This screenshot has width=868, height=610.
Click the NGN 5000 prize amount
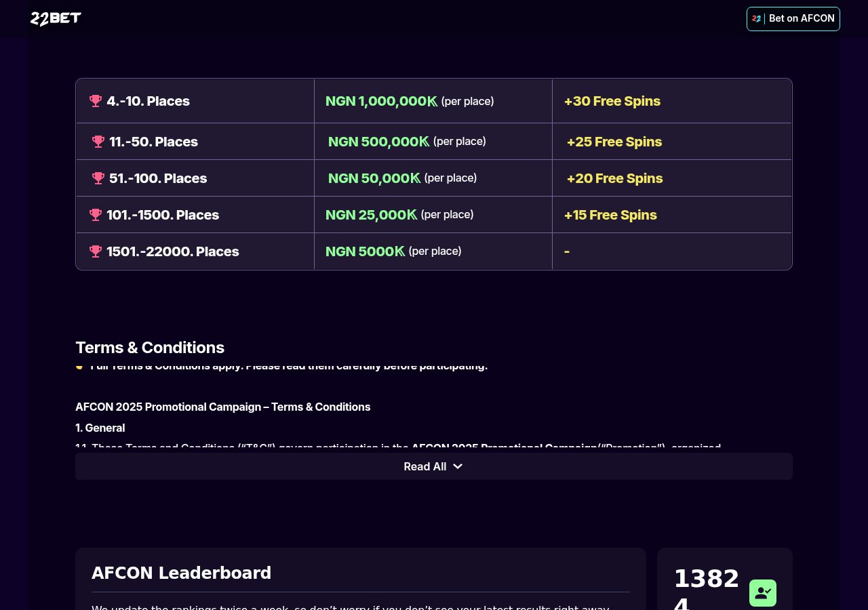[365, 251]
